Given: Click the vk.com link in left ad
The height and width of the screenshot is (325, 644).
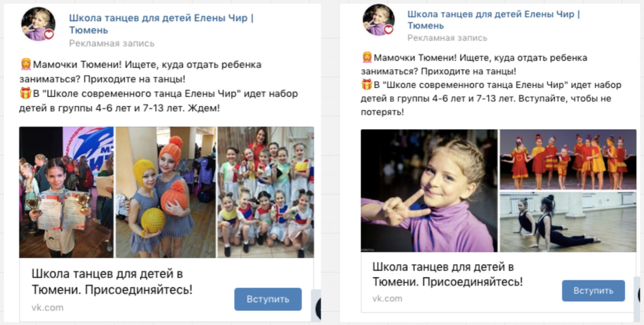Looking at the screenshot, I should pos(47,308).
